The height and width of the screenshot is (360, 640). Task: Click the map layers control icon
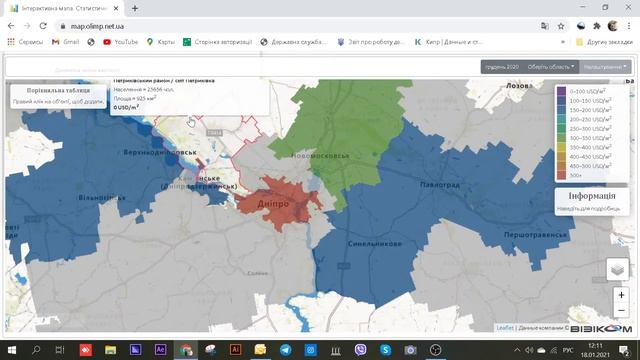tap(618, 269)
